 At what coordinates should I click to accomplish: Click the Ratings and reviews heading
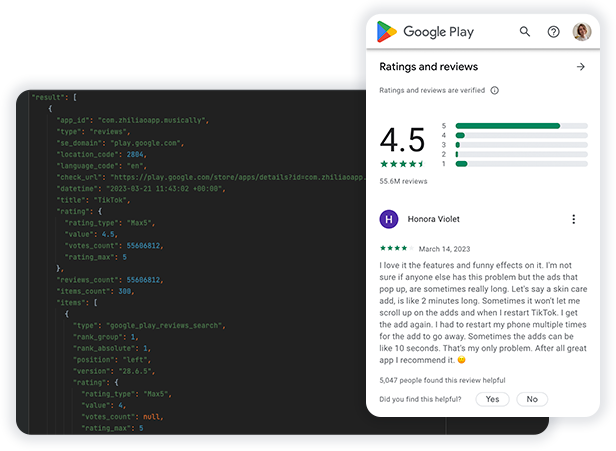pos(429,67)
